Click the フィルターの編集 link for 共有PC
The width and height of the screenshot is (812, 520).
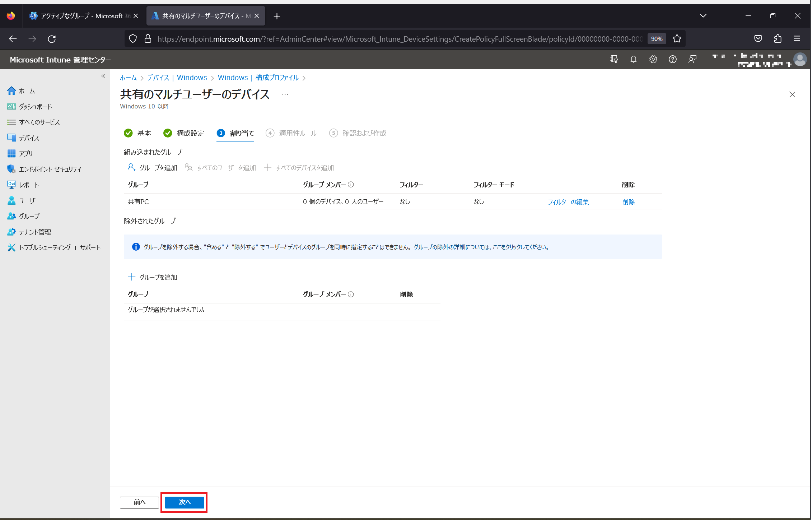(x=568, y=202)
